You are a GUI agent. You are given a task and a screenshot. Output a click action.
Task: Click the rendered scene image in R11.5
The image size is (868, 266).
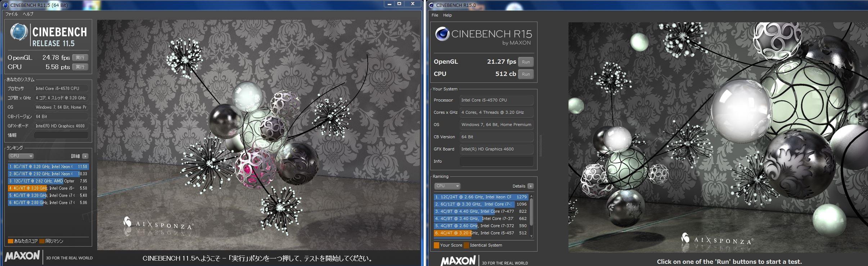pyautogui.click(x=258, y=135)
